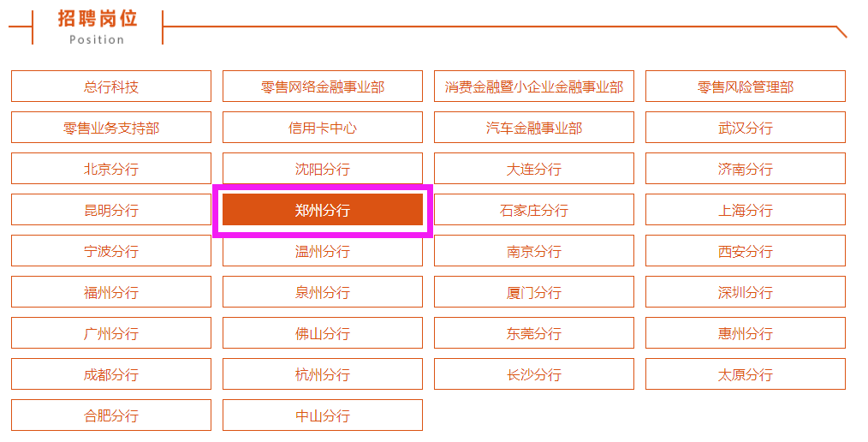The image size is (868, 442).
Task: Select 信用卡中心 recruitment option
Action: (x=323, y=128)
